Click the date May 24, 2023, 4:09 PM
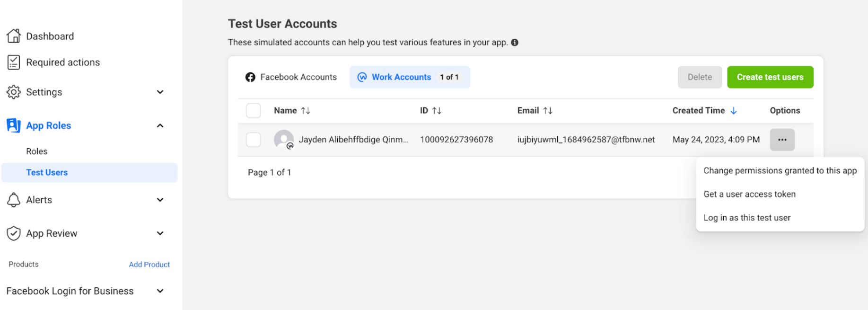The width and height of the screenshot is (868, 310). [x=716, y=140]
